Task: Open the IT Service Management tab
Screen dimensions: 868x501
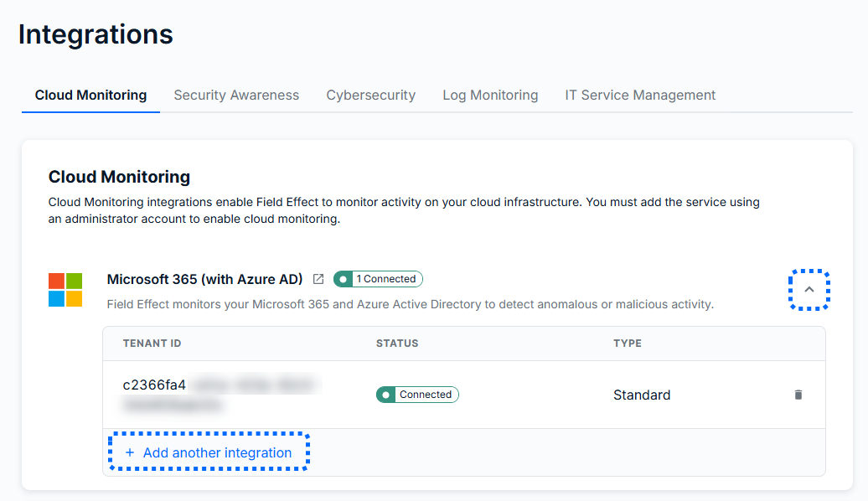Action: 640,96
